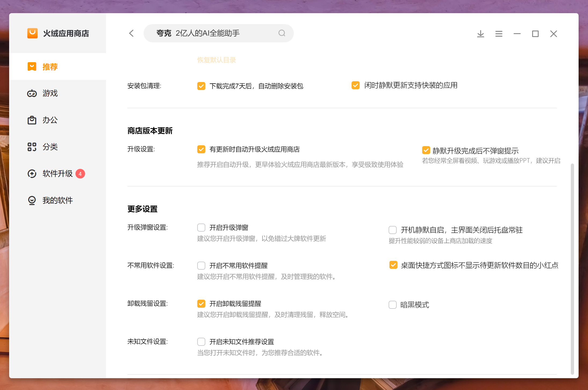
Task: Toggle 静默升级完成后不弹窗提示 checkbox
Action: [x=426, y=150]
